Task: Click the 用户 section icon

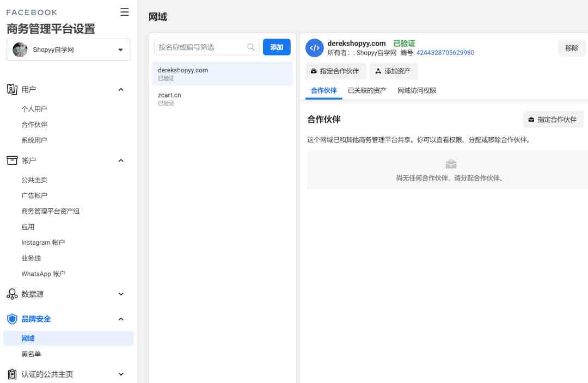Action: click(12, 89)
